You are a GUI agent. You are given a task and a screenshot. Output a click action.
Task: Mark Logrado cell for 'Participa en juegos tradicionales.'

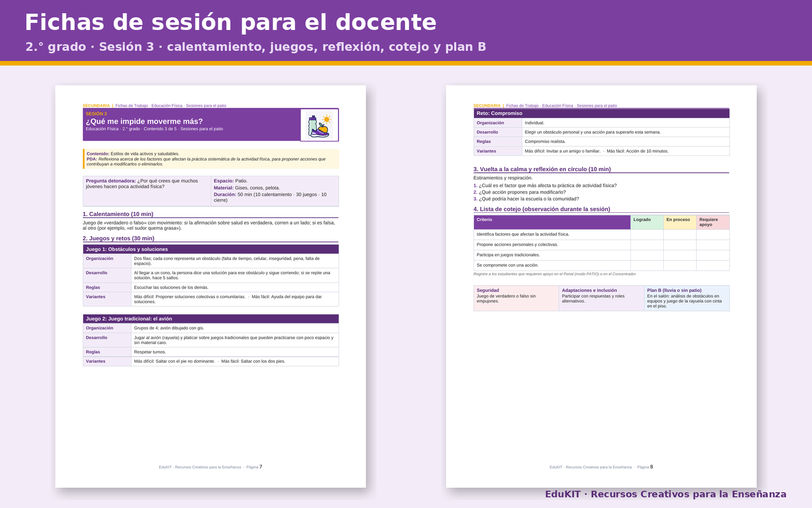[647, 255]
